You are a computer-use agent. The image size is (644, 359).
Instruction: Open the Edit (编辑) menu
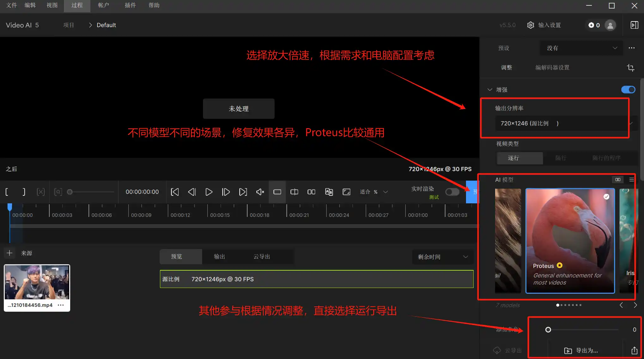[30, 5]
